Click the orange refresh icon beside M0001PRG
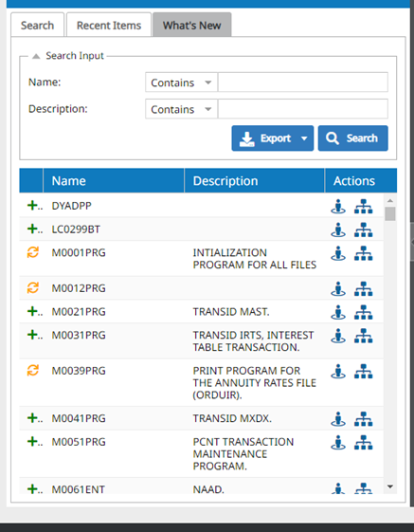 [x=33, y=252]
